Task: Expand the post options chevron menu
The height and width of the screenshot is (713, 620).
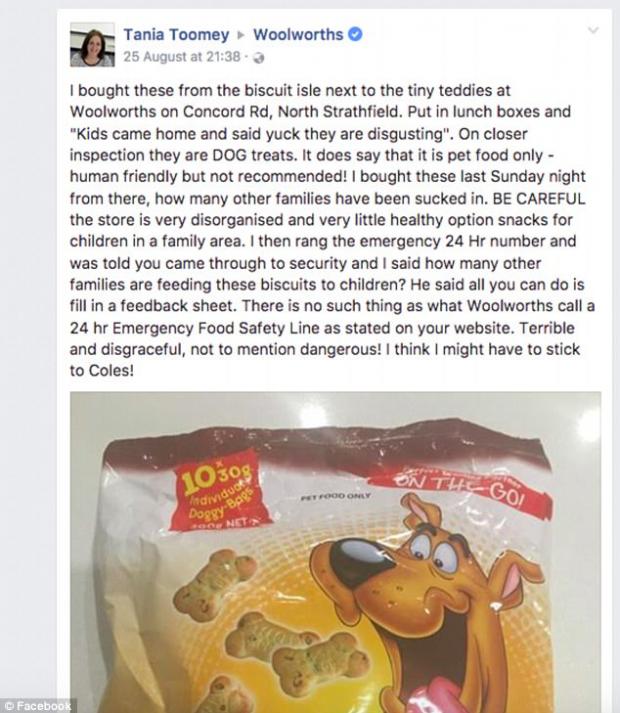Action: (x=593, y=30)
